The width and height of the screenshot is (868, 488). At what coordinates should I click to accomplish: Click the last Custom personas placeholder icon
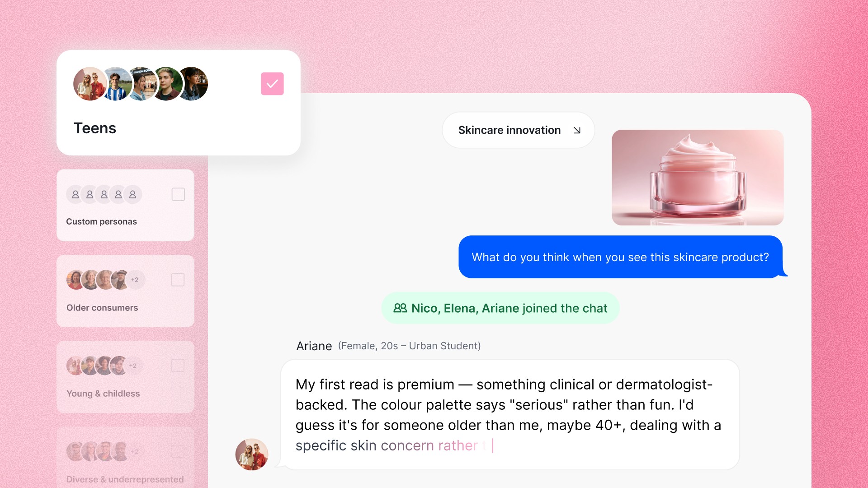pos(133,194)
